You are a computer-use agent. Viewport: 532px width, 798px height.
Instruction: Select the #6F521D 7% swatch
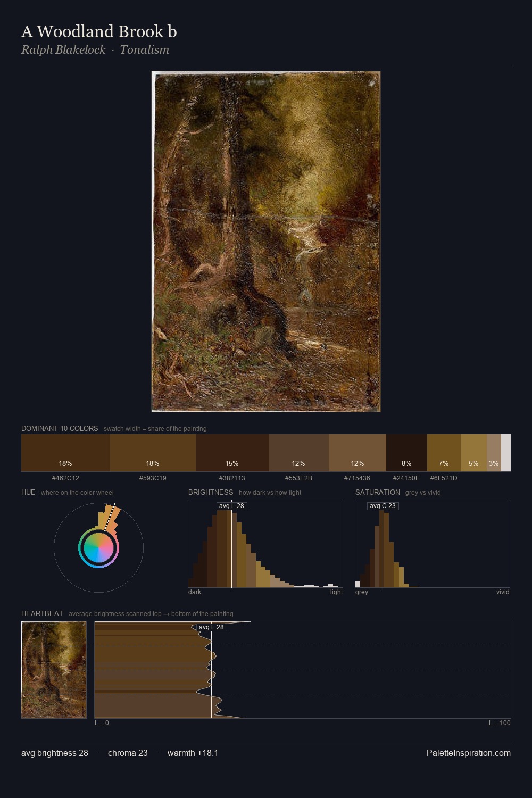point(444,453)
